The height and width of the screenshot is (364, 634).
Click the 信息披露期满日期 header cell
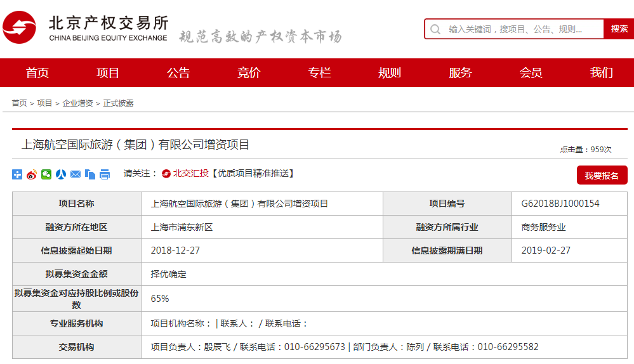[x=447, y=250]
